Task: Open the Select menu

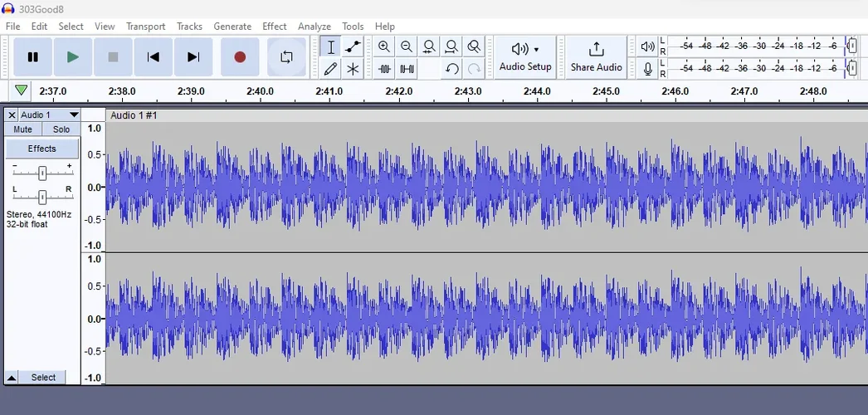Action: pyautogui.click(x=71, y=26)
